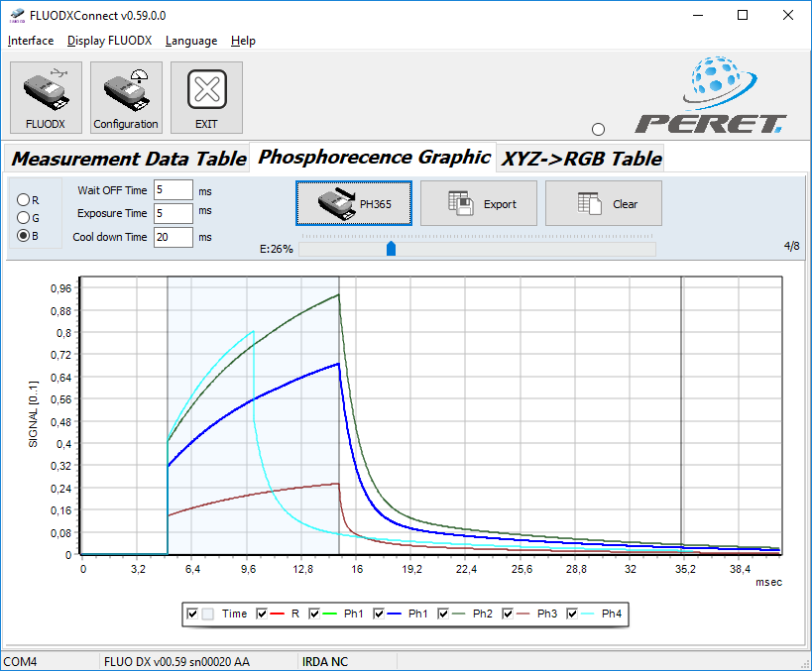Click the FLUODXConnect title bar app icon

tap(16, 15)
